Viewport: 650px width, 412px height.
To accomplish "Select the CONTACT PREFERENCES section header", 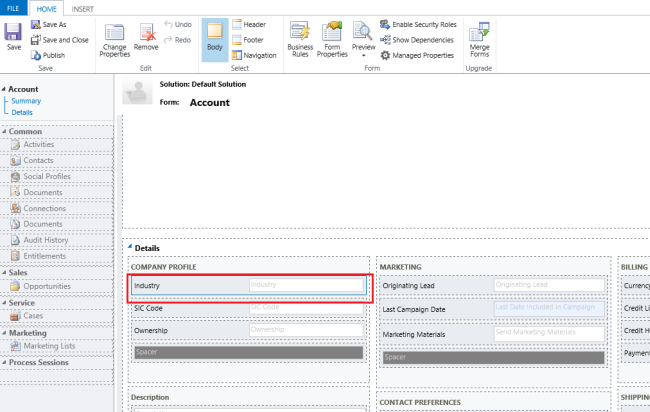I will [420, 402].
